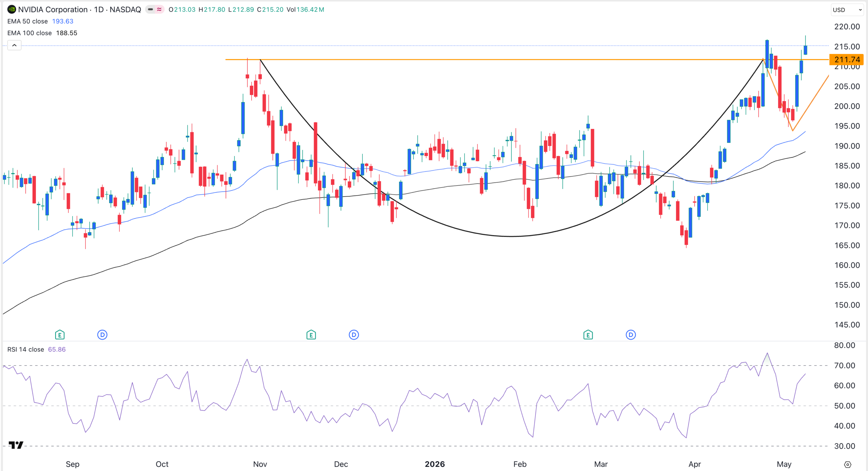Click the Sep label on time axis
Image resolution: width=868 pixels, height=471 pixels.
(73, 464)
